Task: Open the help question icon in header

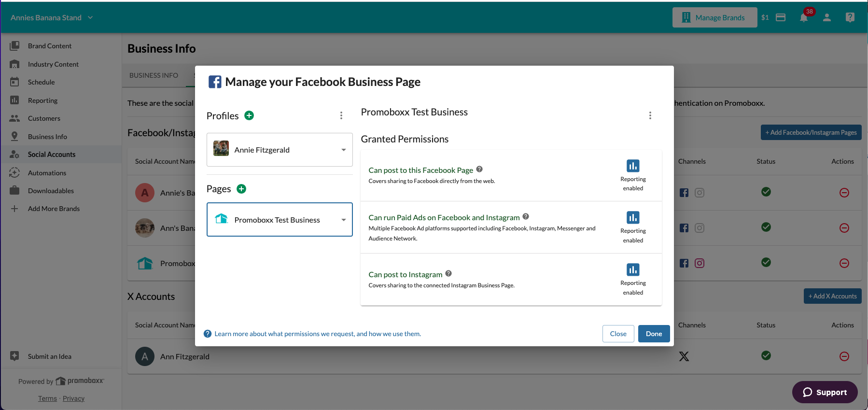Action: 850,17
